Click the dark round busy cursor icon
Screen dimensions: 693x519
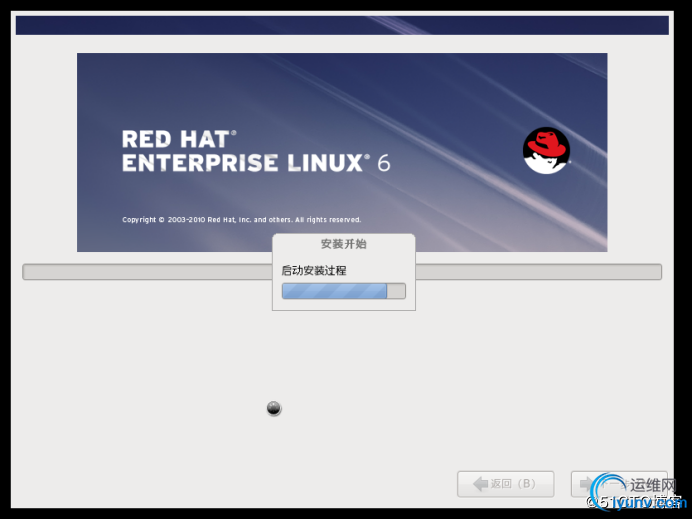pos(274,408)
